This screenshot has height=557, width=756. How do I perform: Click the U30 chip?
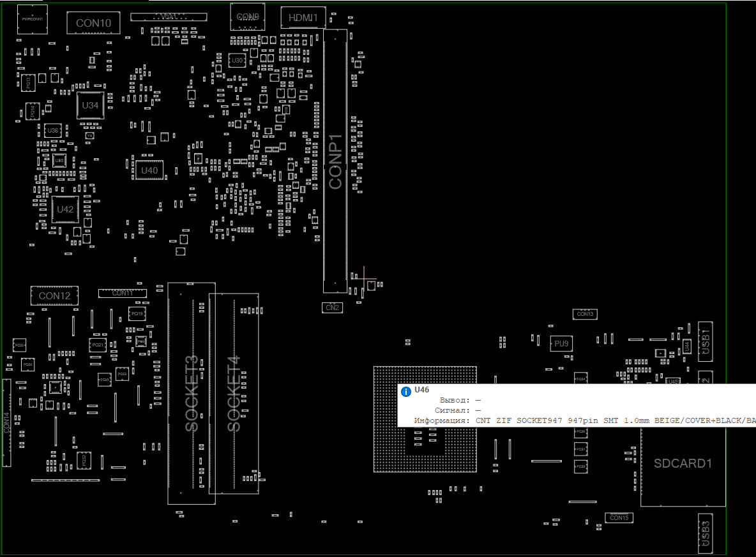pos(237,60)
